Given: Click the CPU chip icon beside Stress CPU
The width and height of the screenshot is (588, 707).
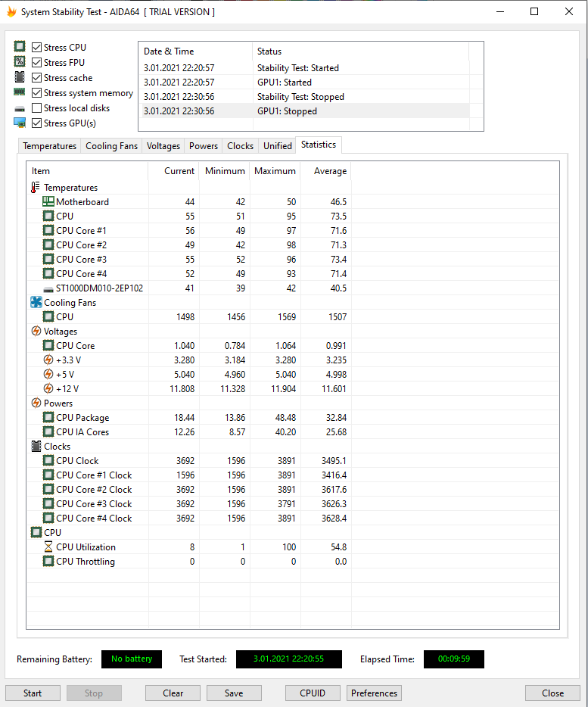Looking at the screenshot, I should [20, 46].
